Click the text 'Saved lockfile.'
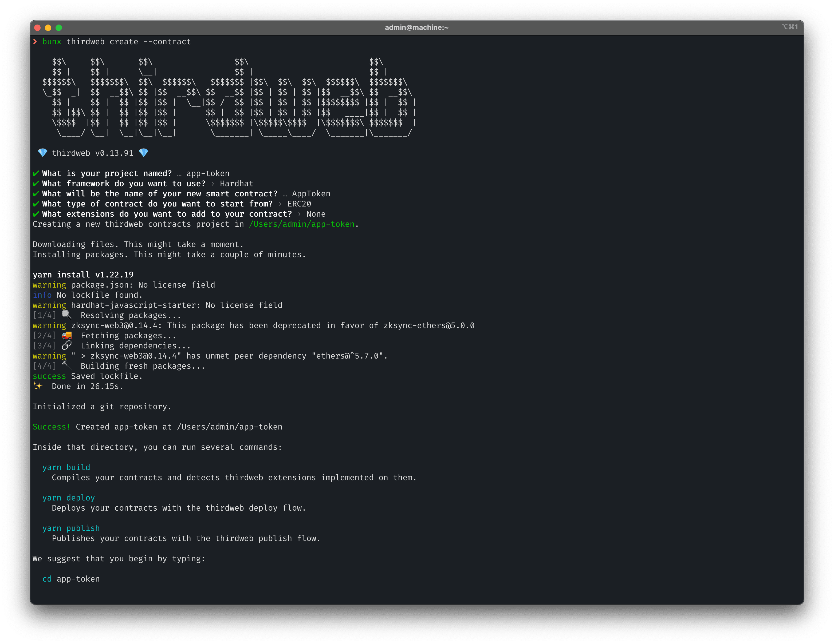This screenshot has width=834, height=644. point(107,376)
